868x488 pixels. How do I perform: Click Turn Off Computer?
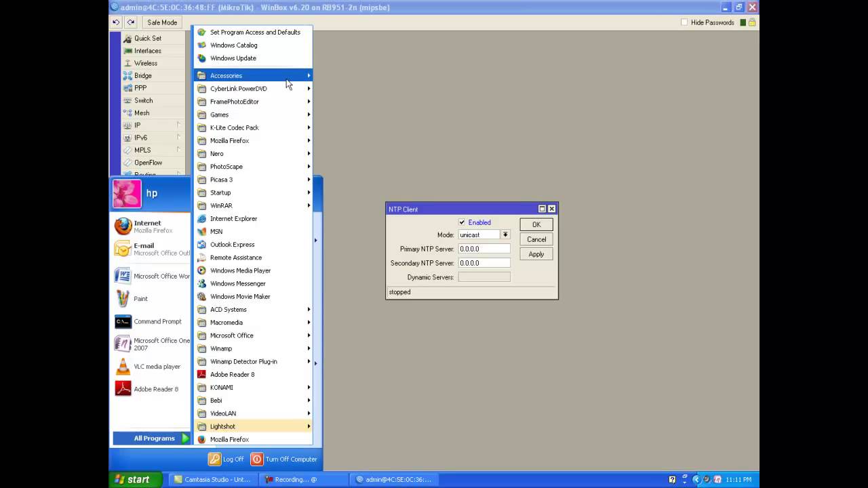284,459
